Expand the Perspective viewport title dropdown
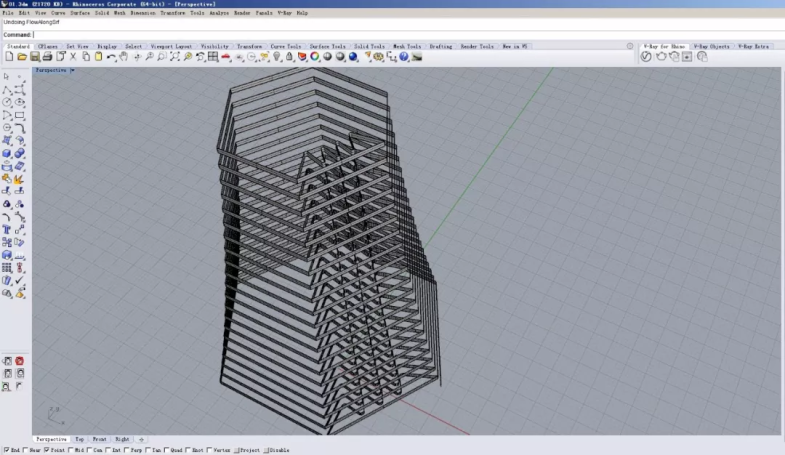Screen dimensions: 785x455 (x=72, y=71)
